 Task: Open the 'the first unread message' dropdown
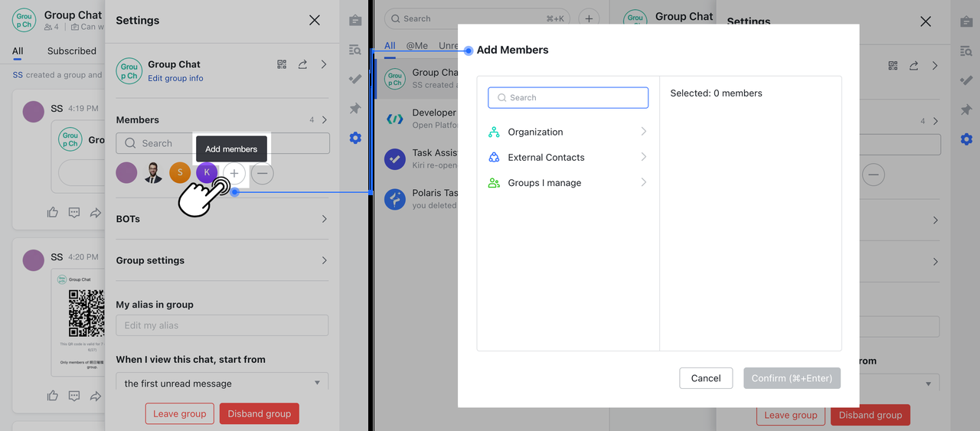222,383
